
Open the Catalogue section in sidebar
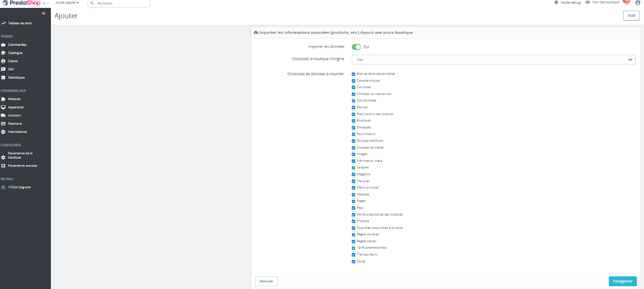click(x=15, y=52)
